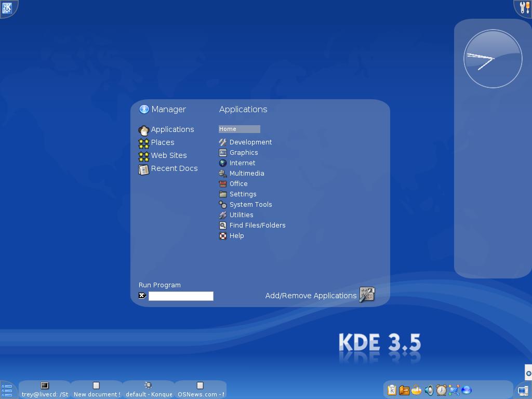This screenshot has width=532, height=399.
Task: Switch to the default - Konqueror task
Action: click(149, 390)
